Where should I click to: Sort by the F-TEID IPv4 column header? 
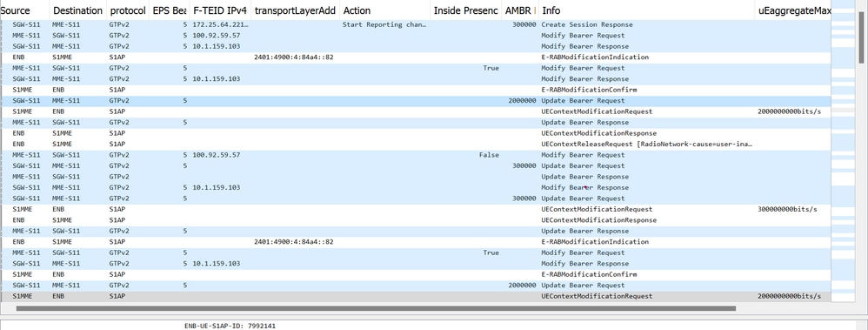[x=220, y=10]
